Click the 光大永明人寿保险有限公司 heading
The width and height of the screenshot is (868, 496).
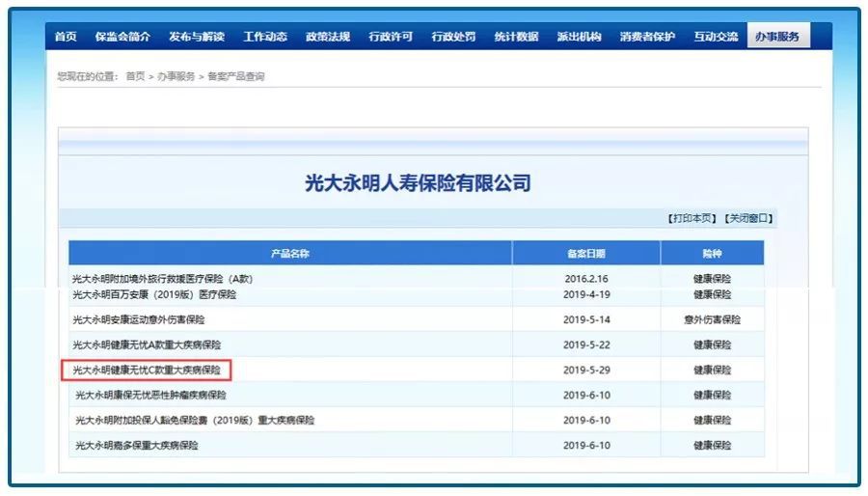418,182
